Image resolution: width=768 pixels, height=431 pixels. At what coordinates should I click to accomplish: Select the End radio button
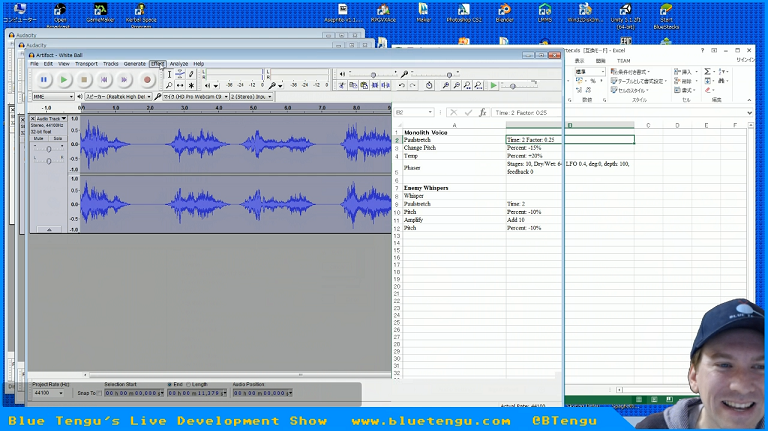click(169, 384)
